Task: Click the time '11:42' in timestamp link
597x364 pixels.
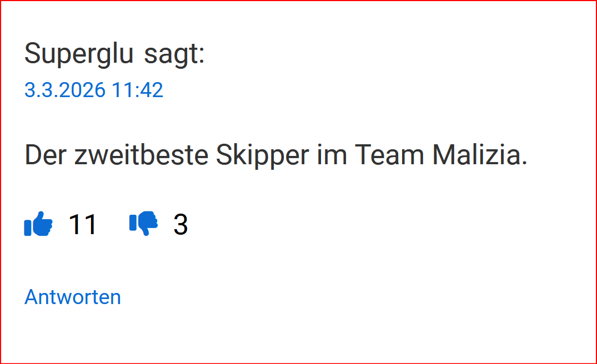Action: pos(137,90)
